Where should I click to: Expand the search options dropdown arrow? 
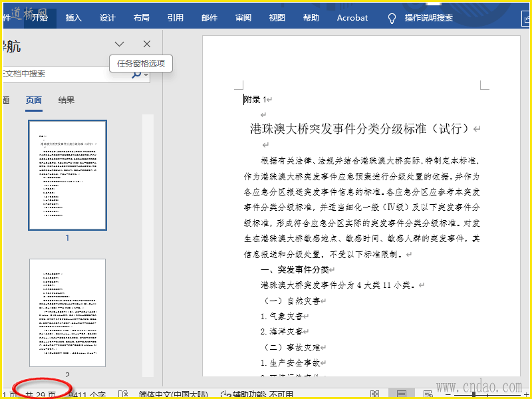coord(146,74)
